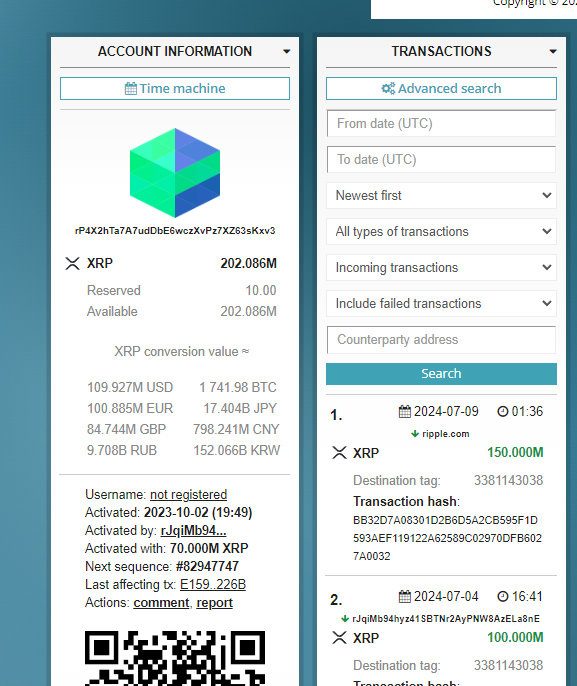Viewport: 577px width, 686px height.
Task: Click the Activated date 2023-10-02 (19:49)
Action: click(x=198, y=512)
